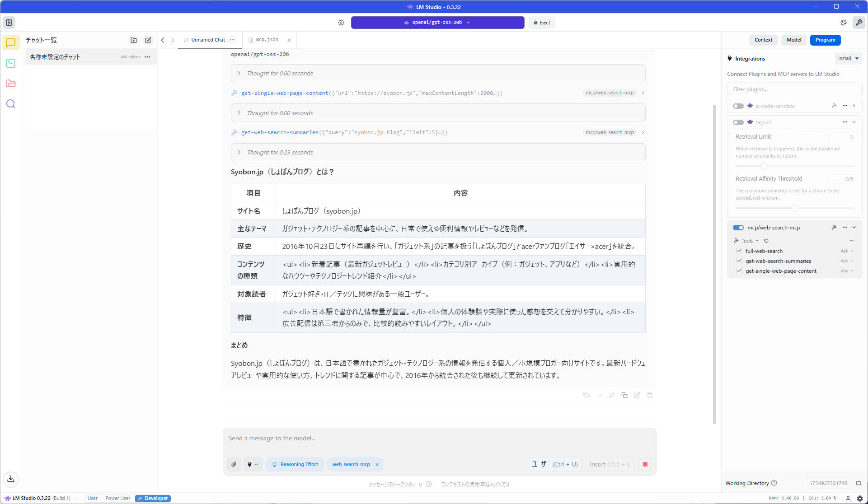Refresh the tools list icon

pyautogui.click(x=766, y=241)
